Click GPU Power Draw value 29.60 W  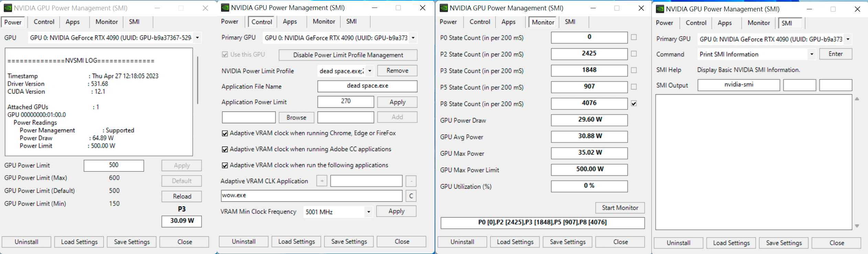pyautogui.click(x=589, y=120)
